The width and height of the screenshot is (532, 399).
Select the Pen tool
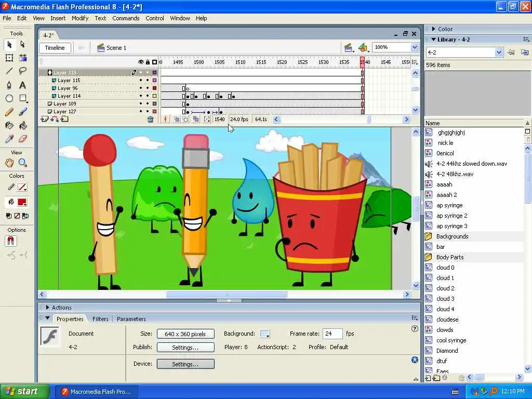(9, 85)
